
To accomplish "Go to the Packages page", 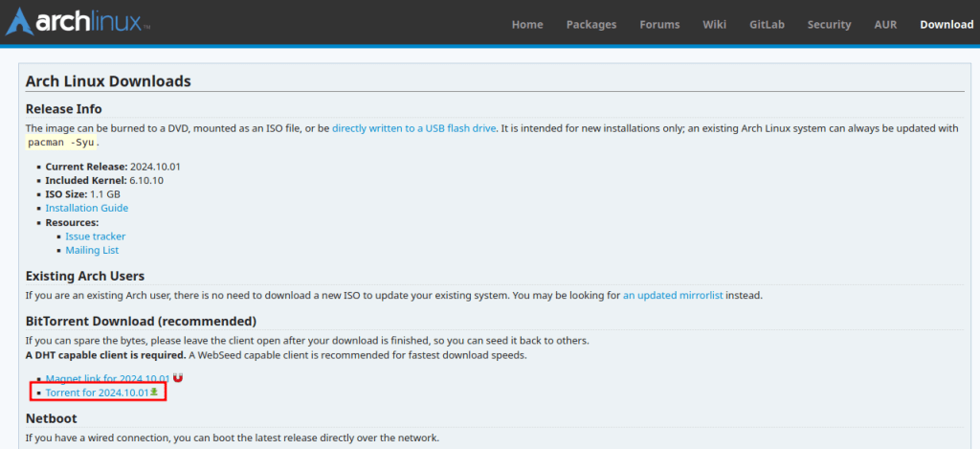I will [591, 24].
